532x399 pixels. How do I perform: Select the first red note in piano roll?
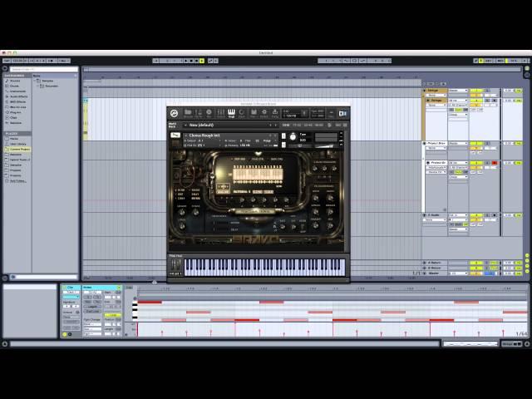(x=150, y=302)
